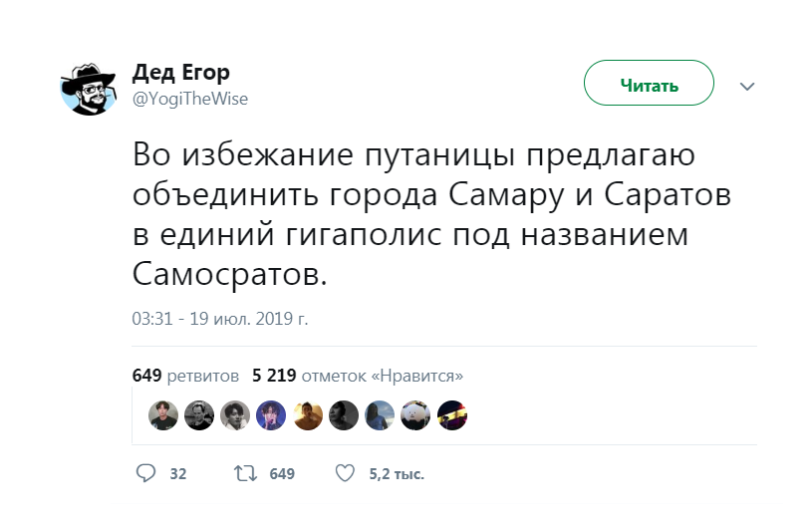
Task: Click the @YogiTheWise handle
Action: coord(190,99)
